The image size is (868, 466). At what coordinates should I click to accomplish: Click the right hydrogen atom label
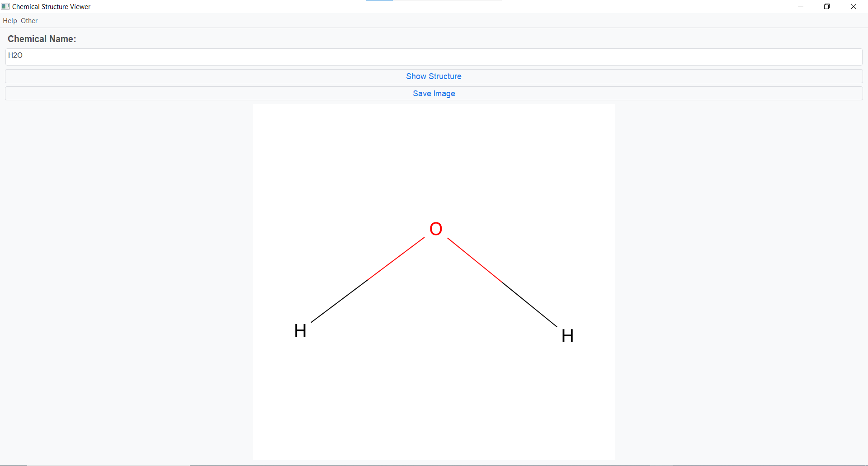coord(567,336)
